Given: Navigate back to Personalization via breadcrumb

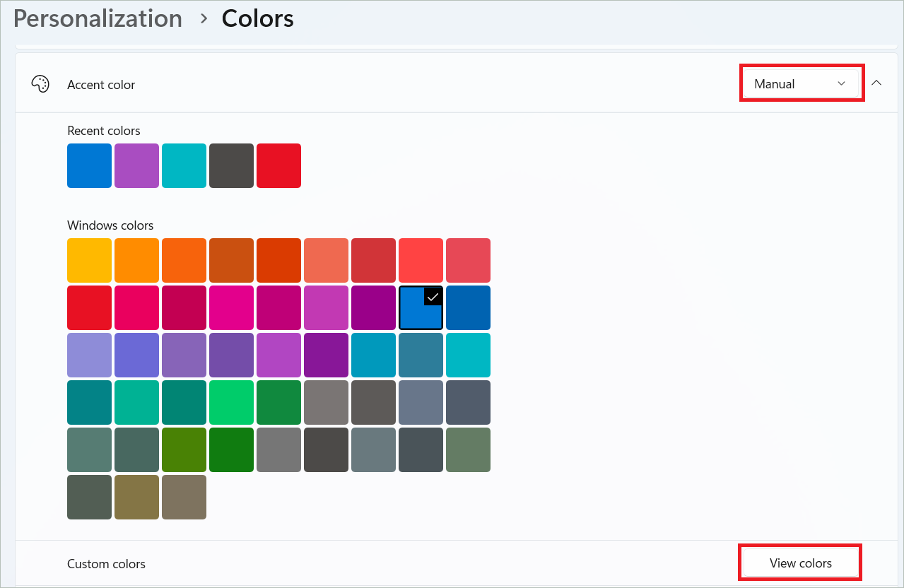Looking at the screenshot, I should pos(98,18).
